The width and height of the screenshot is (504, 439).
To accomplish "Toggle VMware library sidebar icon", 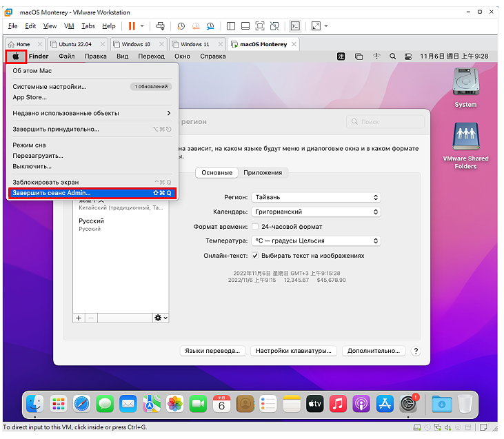I will pyautogui.click(x=231, y=26).
